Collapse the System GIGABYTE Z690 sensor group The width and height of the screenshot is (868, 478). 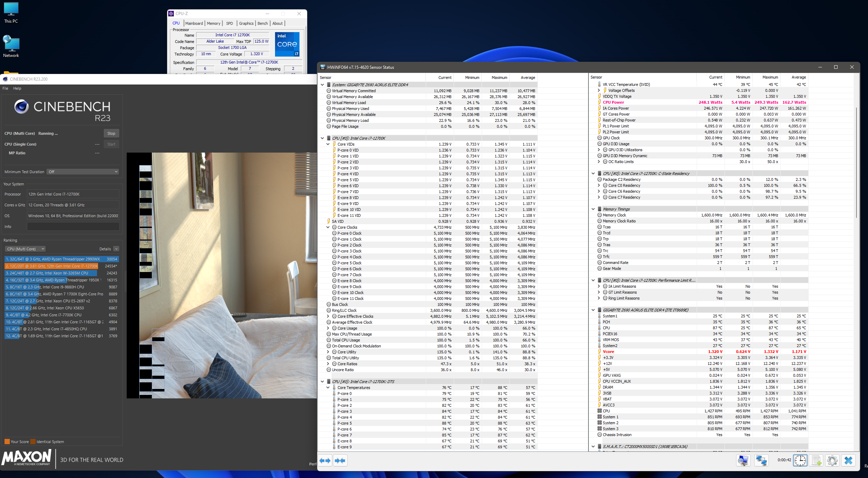(x=322, y=85)
